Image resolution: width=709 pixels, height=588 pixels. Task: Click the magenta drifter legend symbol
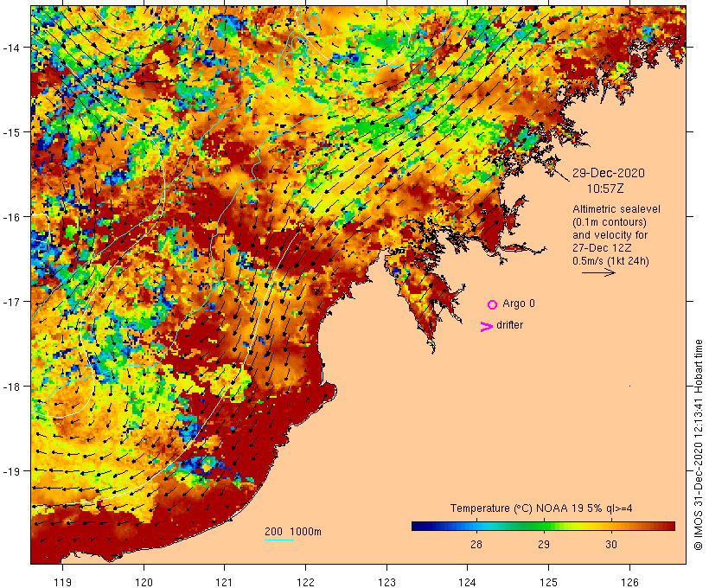pos(487,327)
